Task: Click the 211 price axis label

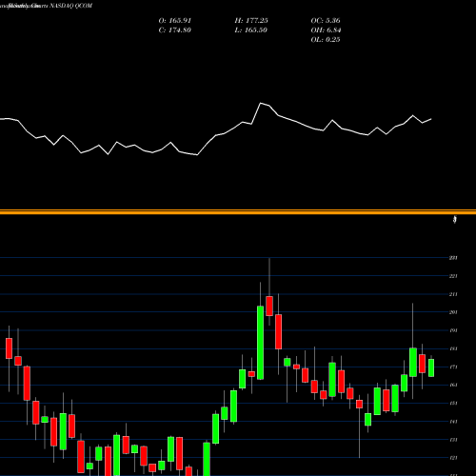Action: (453, 294)
